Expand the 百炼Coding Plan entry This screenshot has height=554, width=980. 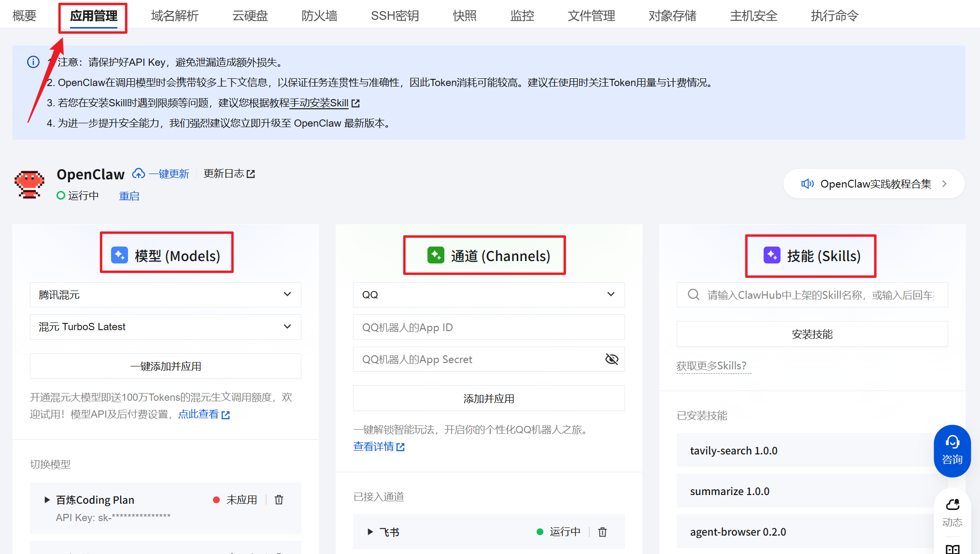pyautogui.click(x=47, y=500)
